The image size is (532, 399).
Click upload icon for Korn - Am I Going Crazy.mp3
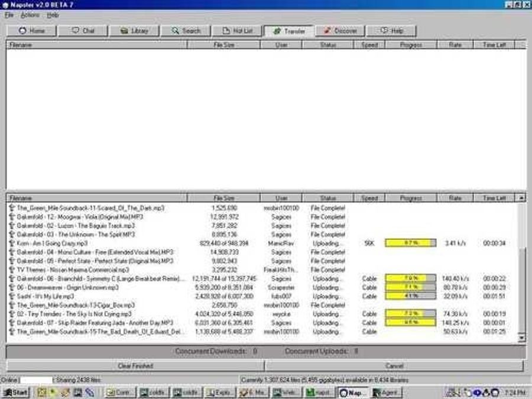coord(12,244)
